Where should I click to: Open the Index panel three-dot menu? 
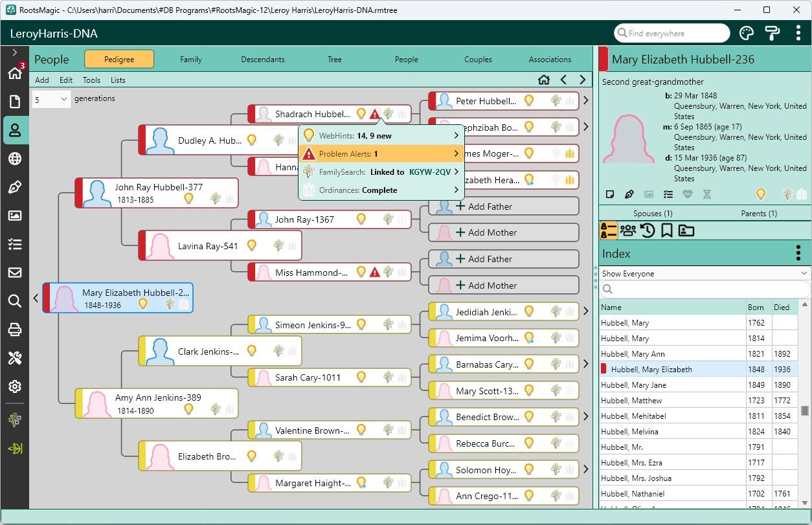click(798, 253)
